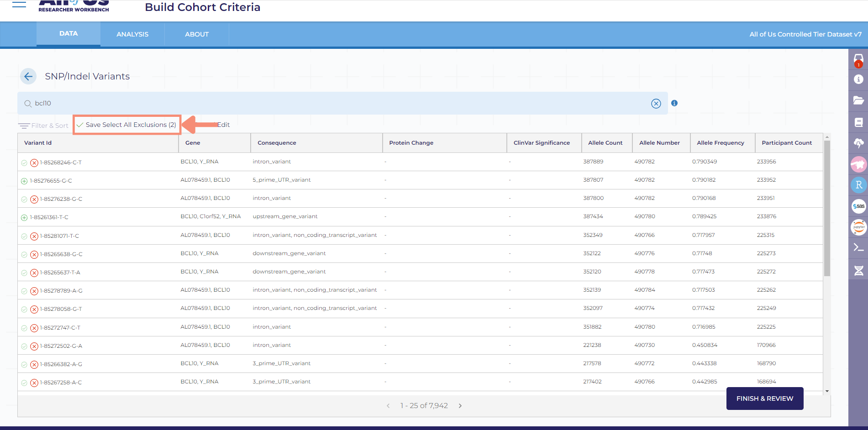Remove exclusion for variant 1-85272747-C-T

pos(34,328)
